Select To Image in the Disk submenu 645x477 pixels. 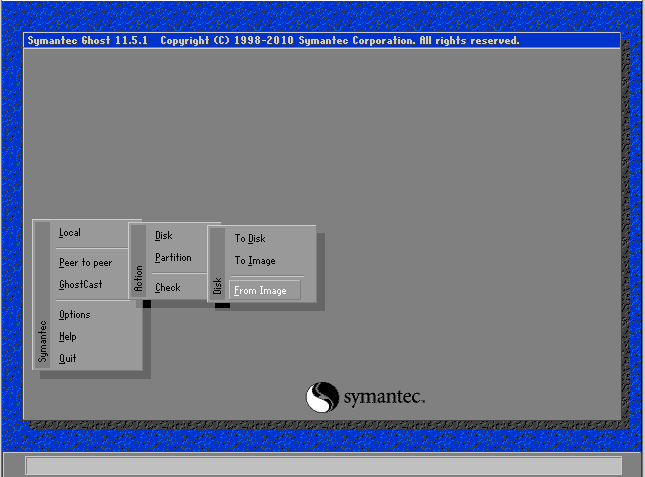coord(255,261)
